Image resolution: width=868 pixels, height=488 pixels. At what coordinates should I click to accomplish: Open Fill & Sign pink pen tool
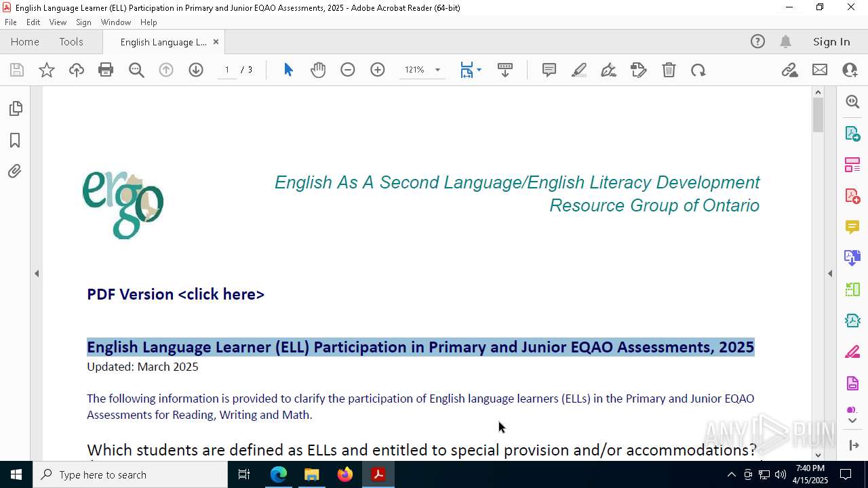click(x=852, y=352)
